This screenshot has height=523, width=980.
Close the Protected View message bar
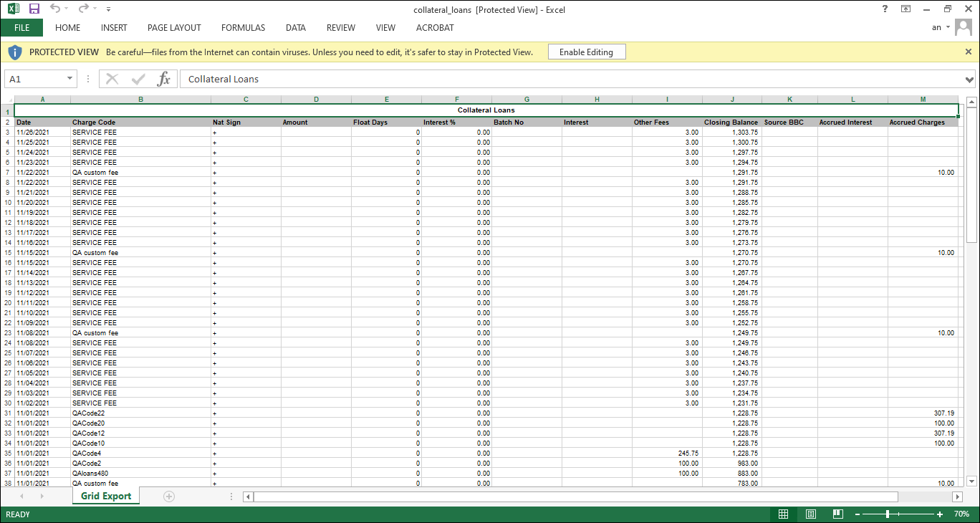point(969,52)
